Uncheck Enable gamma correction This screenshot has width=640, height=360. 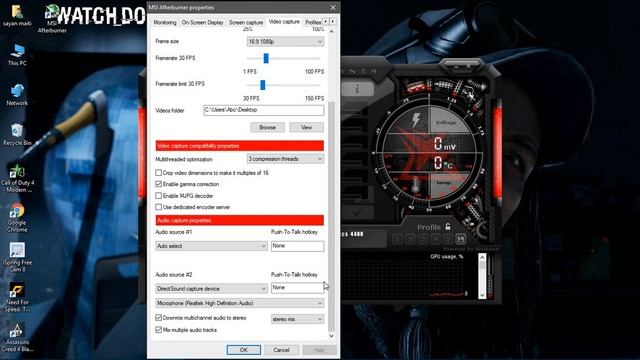coord(158,184)
